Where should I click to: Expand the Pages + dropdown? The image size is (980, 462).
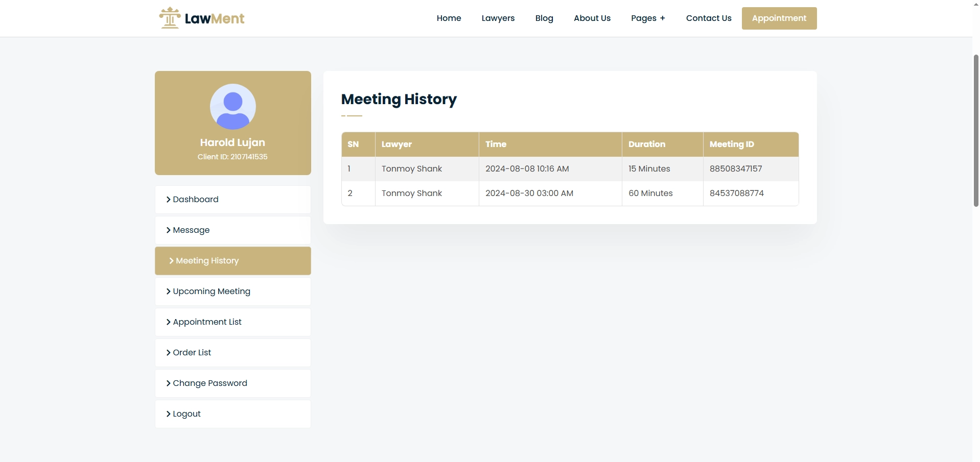click(648, 18)
